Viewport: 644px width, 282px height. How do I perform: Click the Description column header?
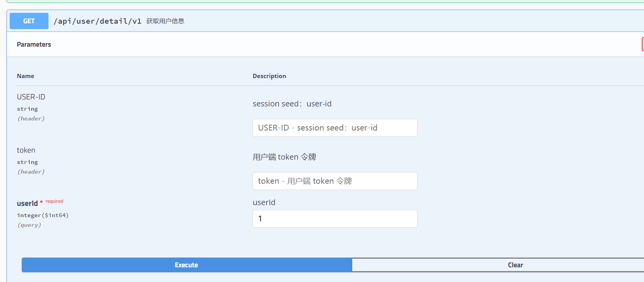(269, 76)
